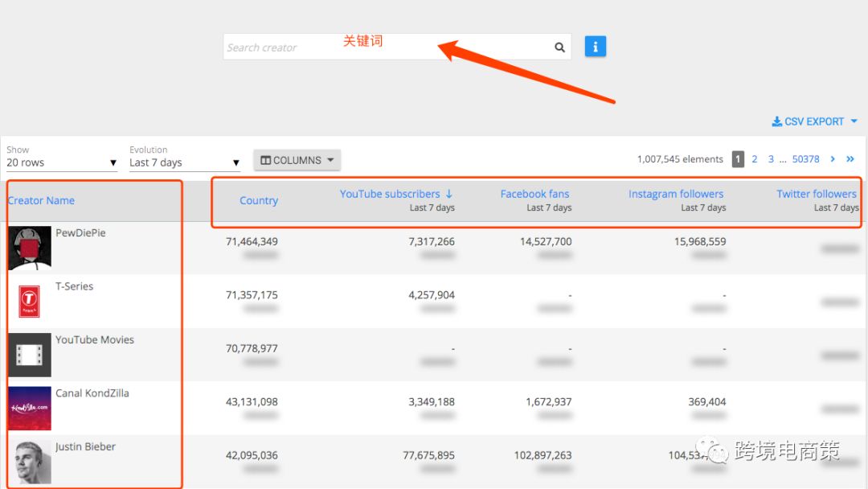
Task: Click the value 77,675,895 in Justin Bieber row
Action: tap(429, 455)
